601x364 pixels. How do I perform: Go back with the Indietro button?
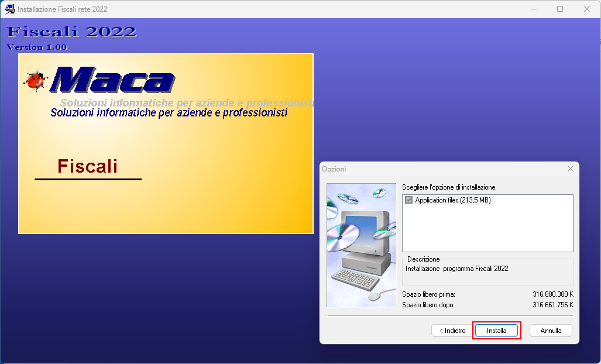(452, 330)
